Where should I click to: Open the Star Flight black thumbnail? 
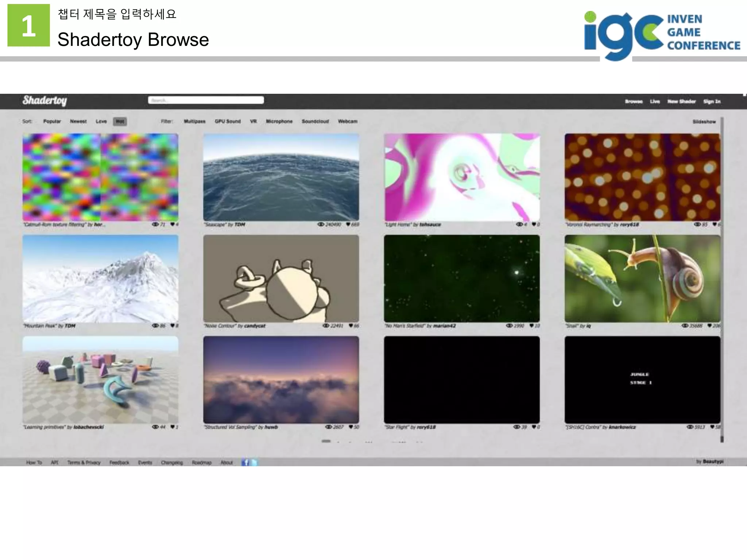(462, 380)
